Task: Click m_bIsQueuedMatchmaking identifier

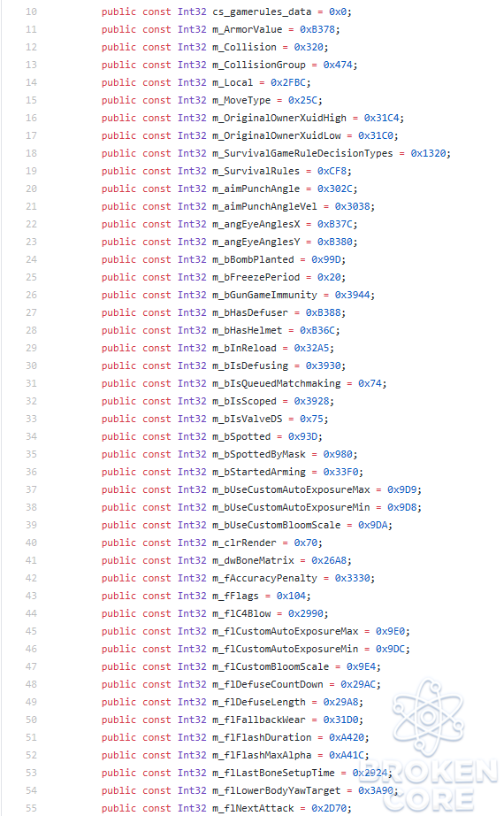Action: tap(276, 383)
